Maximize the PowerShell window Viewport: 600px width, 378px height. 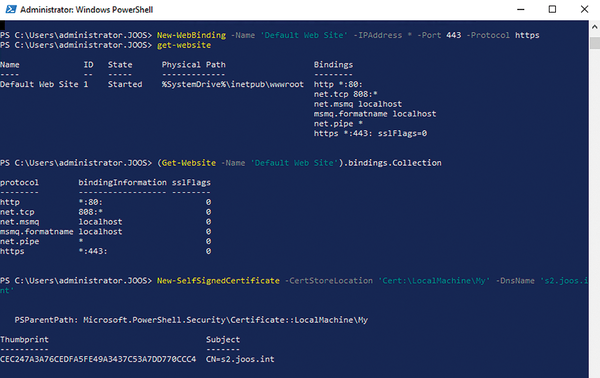[552, 9]
